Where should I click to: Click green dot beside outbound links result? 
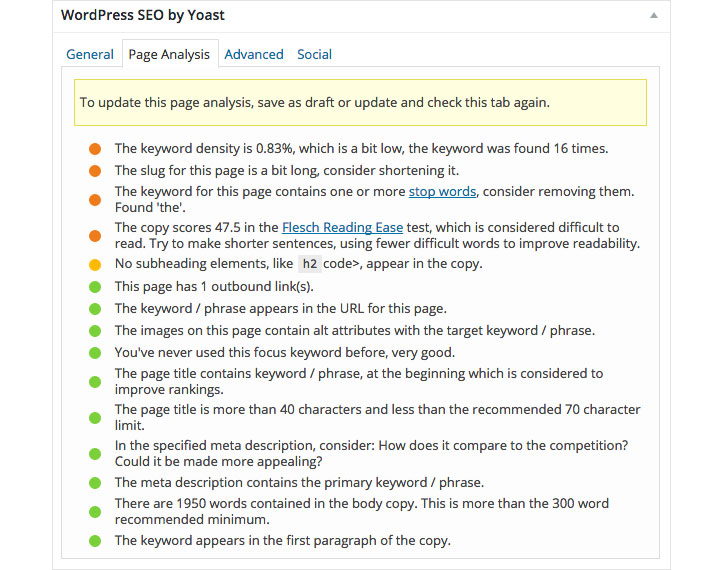(x=95, y=287)
